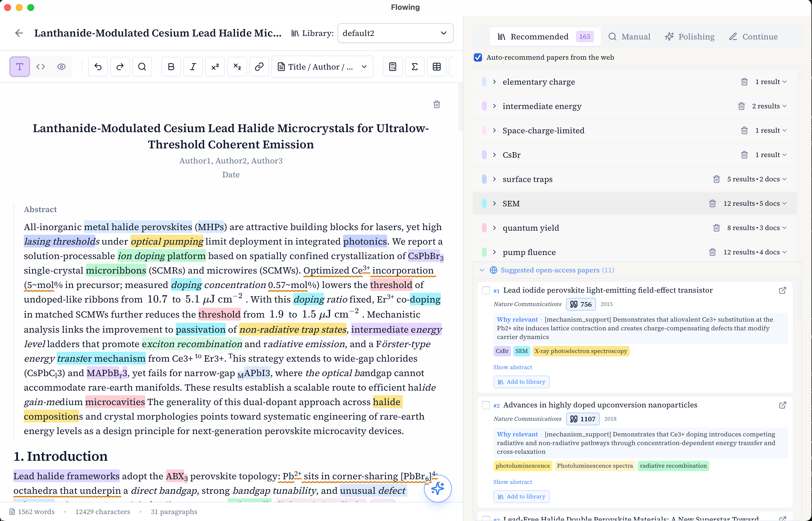The width and height of the screenshot is (812, 521).
Task: Toggle bold formatting
Action: click(171, 67)
